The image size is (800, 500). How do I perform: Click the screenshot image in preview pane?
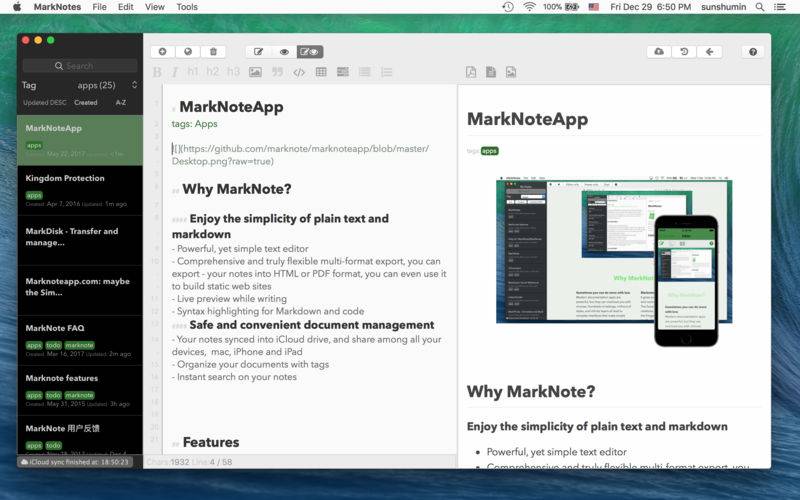coord(614,261)
